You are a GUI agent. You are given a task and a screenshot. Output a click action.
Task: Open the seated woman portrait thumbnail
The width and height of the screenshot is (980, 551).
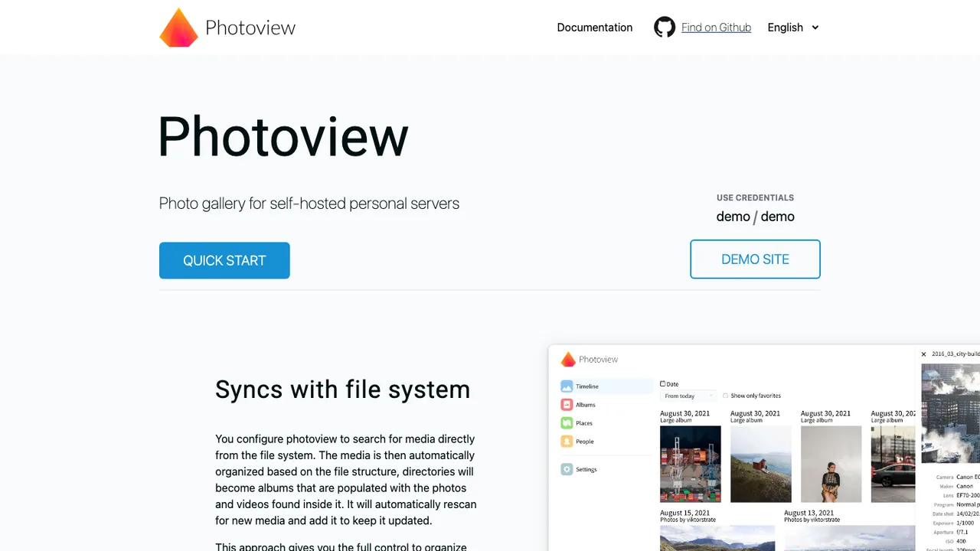click(831, 464)
